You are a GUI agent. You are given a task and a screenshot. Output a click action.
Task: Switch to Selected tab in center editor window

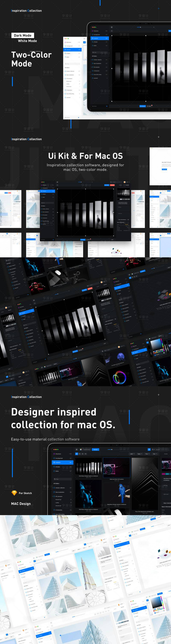pos(127,185)
